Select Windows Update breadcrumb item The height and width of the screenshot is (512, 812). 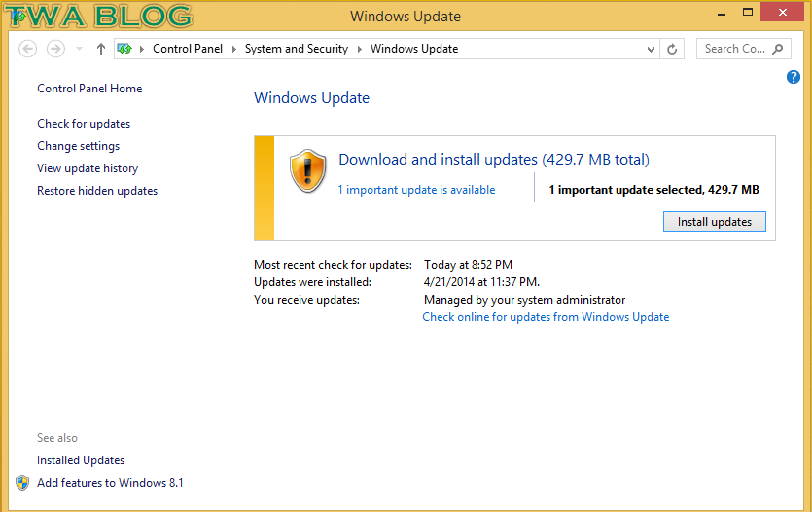pos(414,49)
